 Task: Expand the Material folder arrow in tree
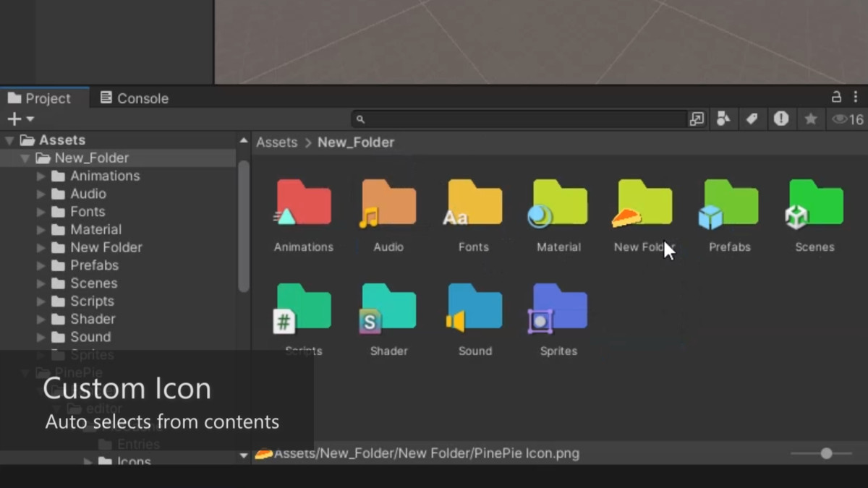click(x=41, y=230)
